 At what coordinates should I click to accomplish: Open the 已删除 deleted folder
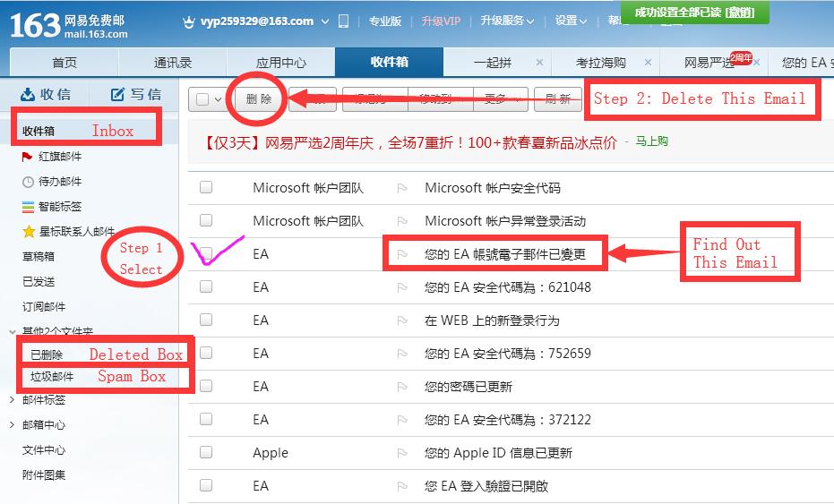pos(47,355)
